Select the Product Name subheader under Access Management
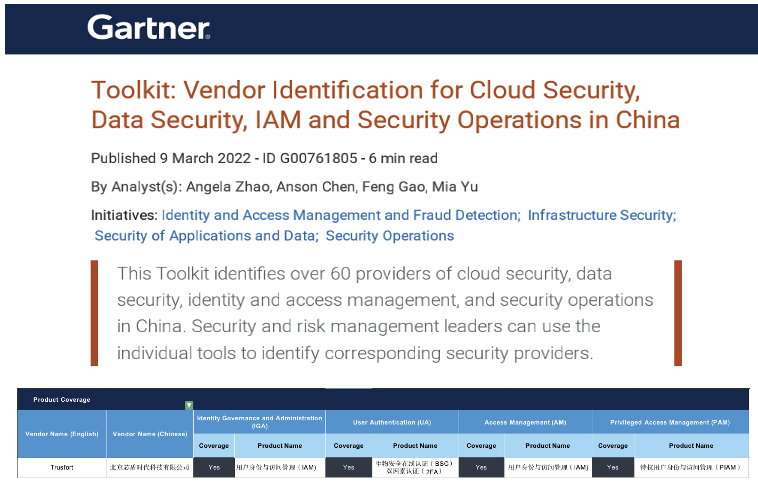 (548, 446)
